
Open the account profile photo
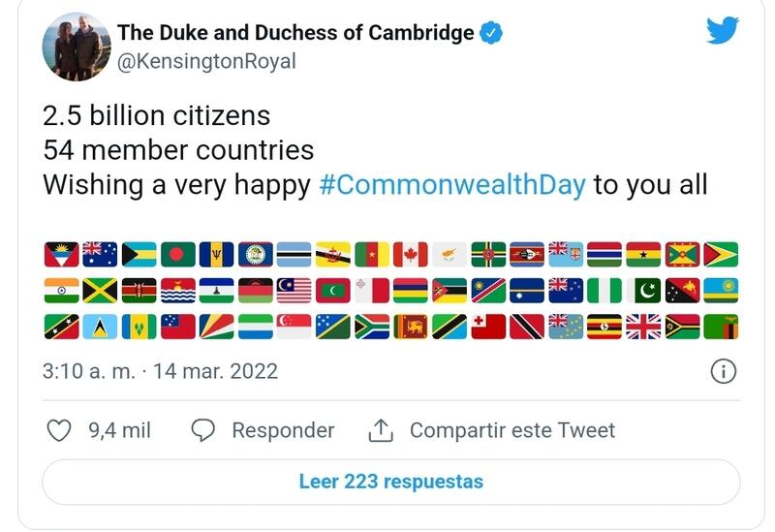(x=76, y=47)
